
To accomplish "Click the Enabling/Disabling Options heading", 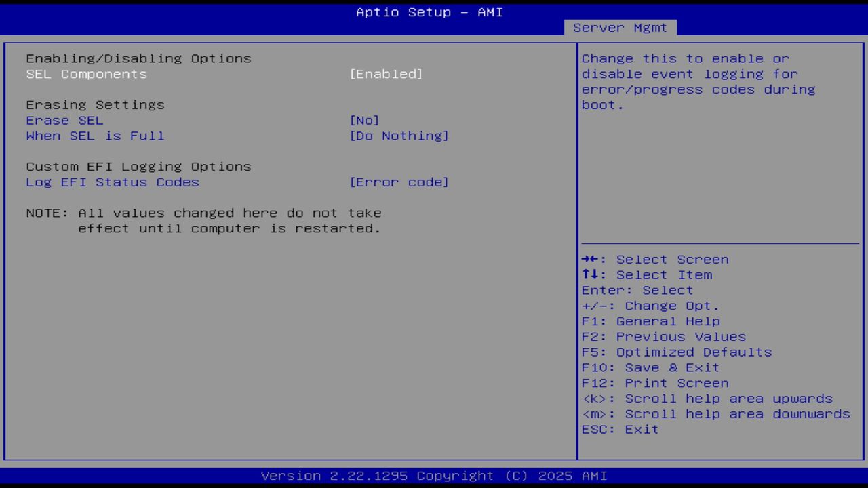I will (138, 58).
